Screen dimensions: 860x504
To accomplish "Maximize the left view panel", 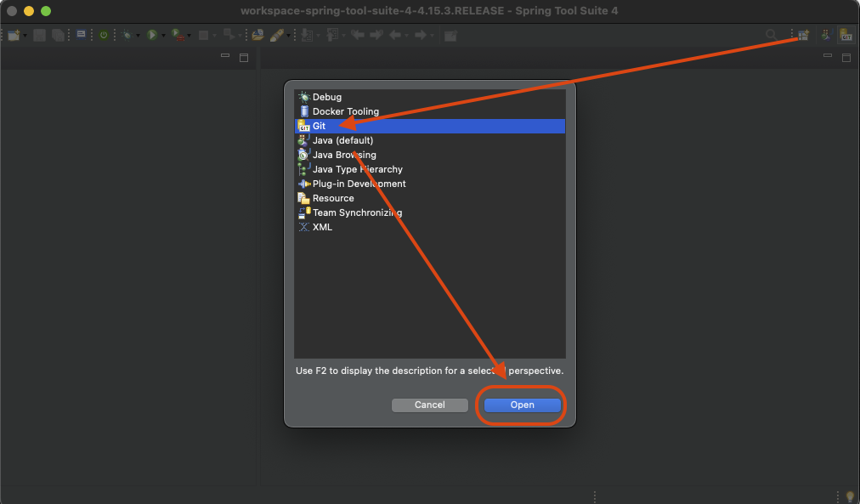I will pyautogui.click(x=244, y=58).
